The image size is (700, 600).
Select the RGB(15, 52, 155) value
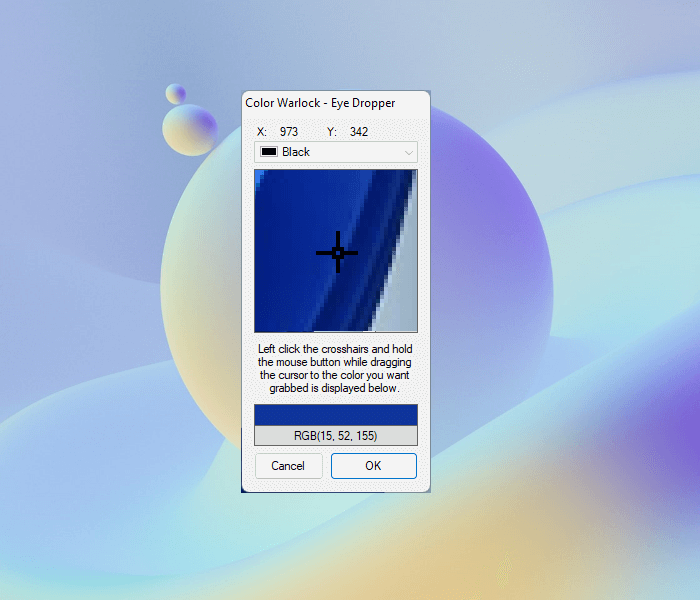(x=336, y=436)
